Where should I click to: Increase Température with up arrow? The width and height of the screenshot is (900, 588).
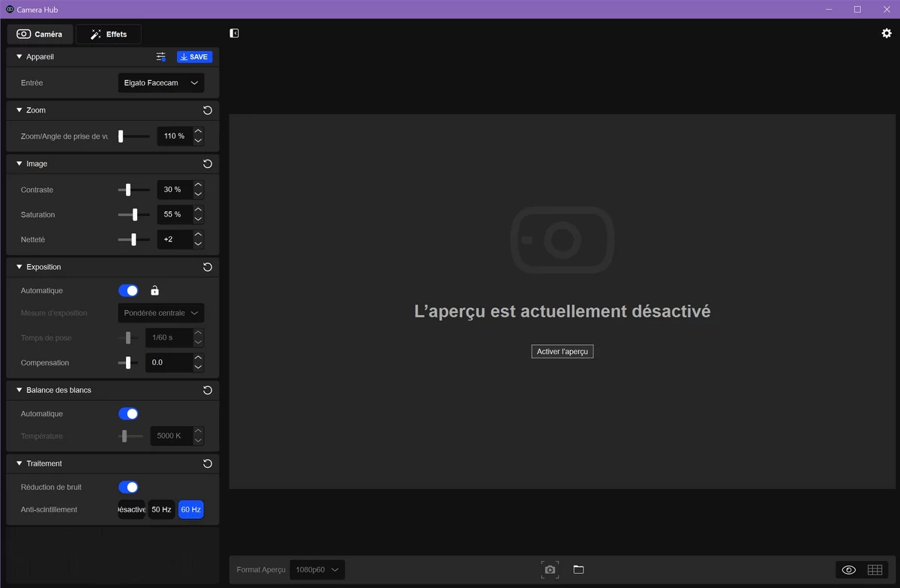click(198, 431)
